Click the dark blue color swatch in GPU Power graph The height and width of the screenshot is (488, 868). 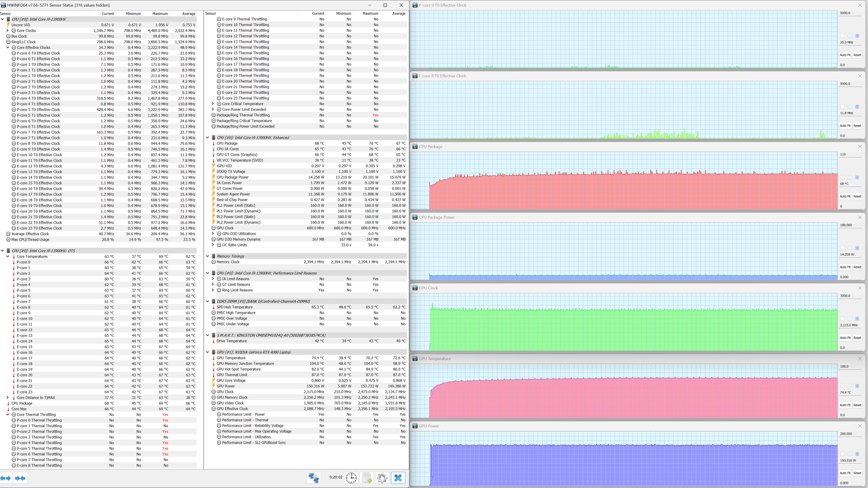pyautogui.click(x=857, y=454)
